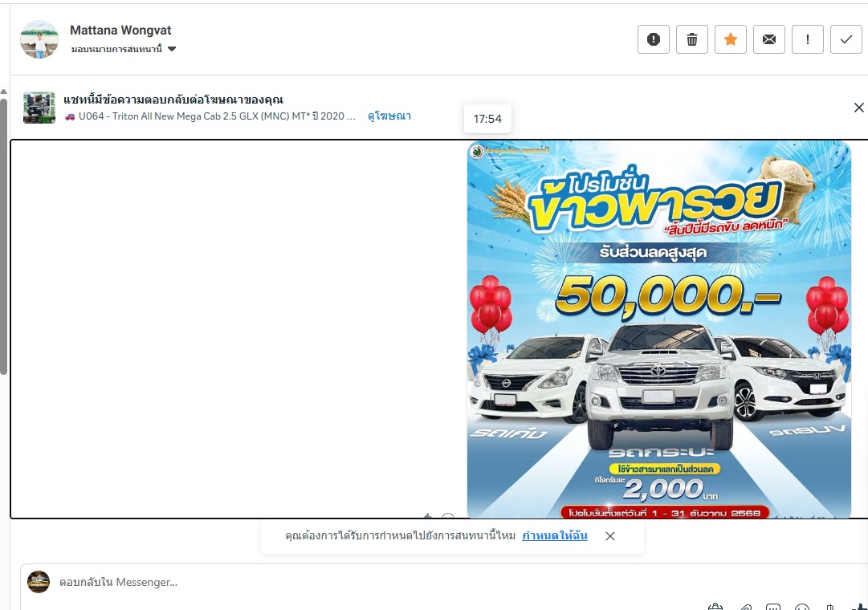Open the ข้าวพารวย promotion image
Image resolution: width=868 pixels, height=610 pixels.
tap(658, 329)
